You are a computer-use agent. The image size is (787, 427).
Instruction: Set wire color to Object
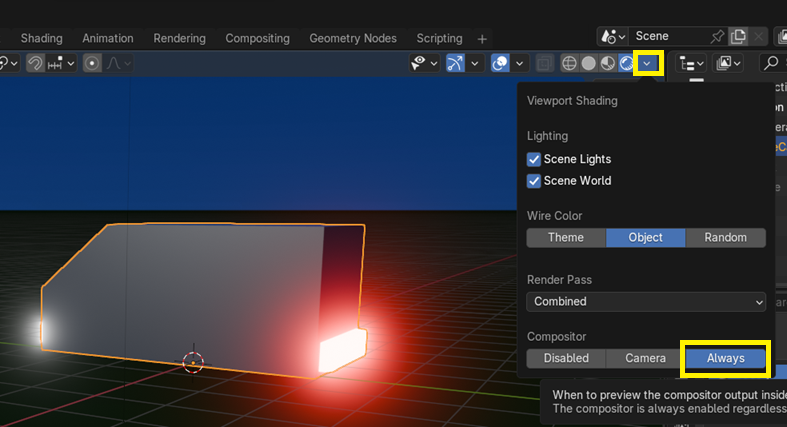click(x=645, y=237)
